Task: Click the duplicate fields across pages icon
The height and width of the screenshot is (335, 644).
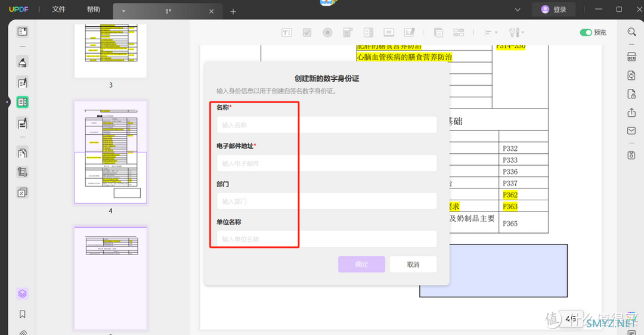Action: click(x=438, y=32)
